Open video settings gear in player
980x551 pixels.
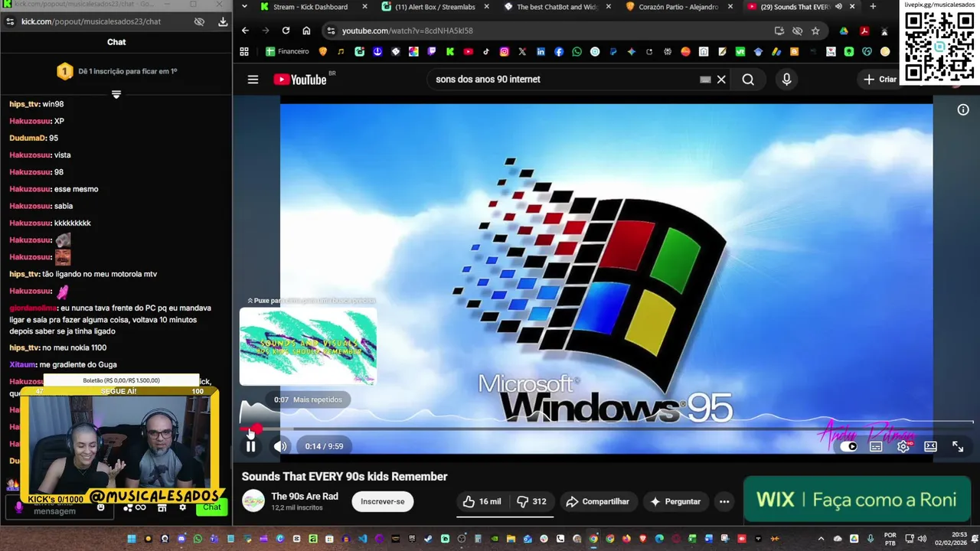903,446
